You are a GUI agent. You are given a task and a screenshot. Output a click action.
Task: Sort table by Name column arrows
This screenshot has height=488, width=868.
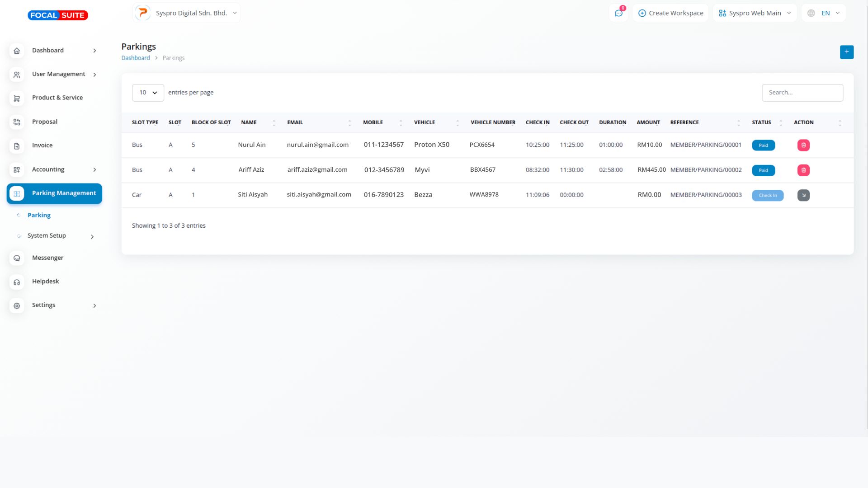(x=274, y=122)
